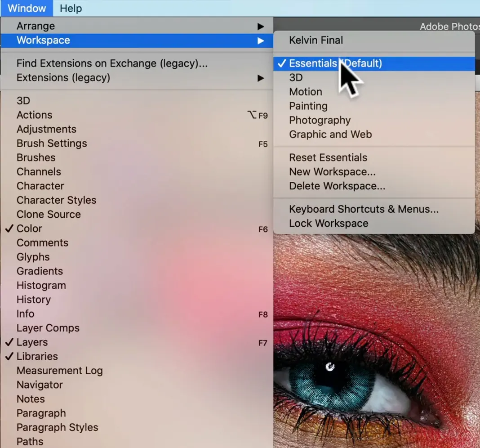Screen dimensions: 480x448
Task: Toggle off the checked Color panel
Action: pos(137,228)
